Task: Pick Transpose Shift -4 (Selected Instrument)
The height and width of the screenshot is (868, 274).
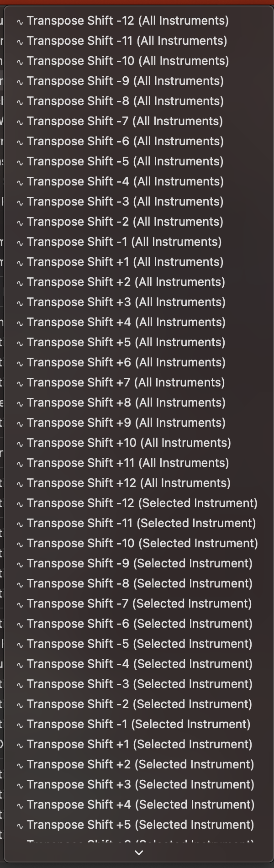Action: pyautogui.click(x=139, y=664)
